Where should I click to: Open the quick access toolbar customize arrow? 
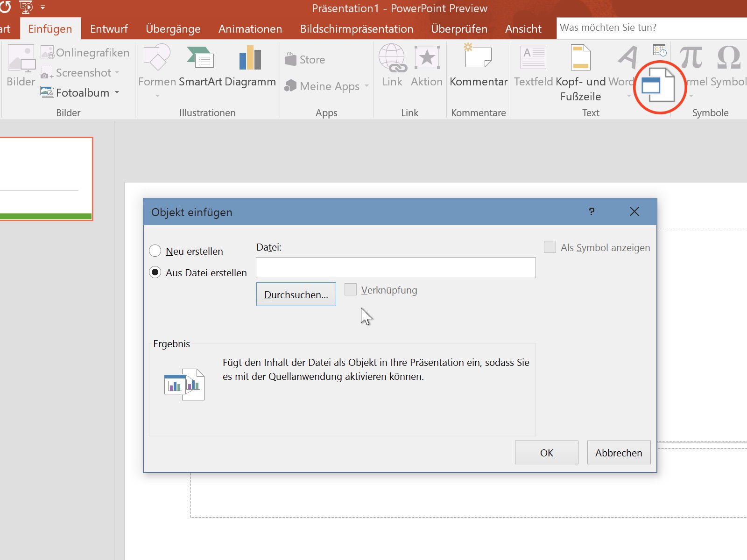(x=43, y=7)
